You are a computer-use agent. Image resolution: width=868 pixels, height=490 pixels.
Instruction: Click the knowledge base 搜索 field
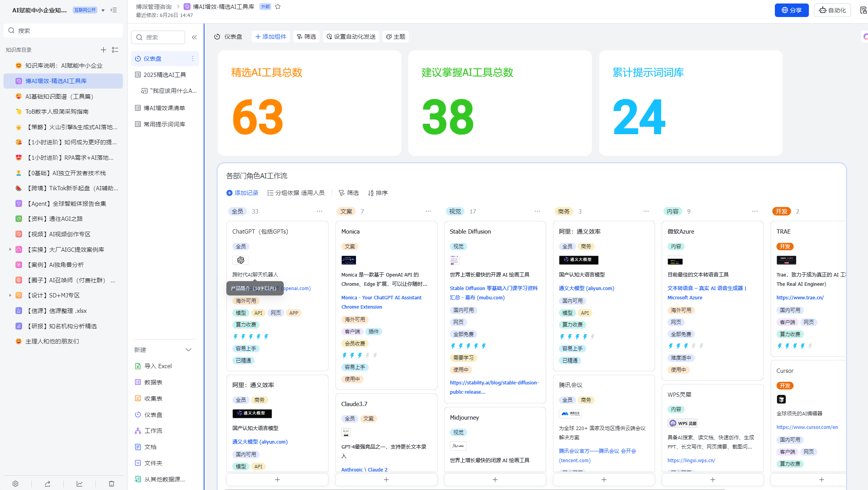coord(63,31)
